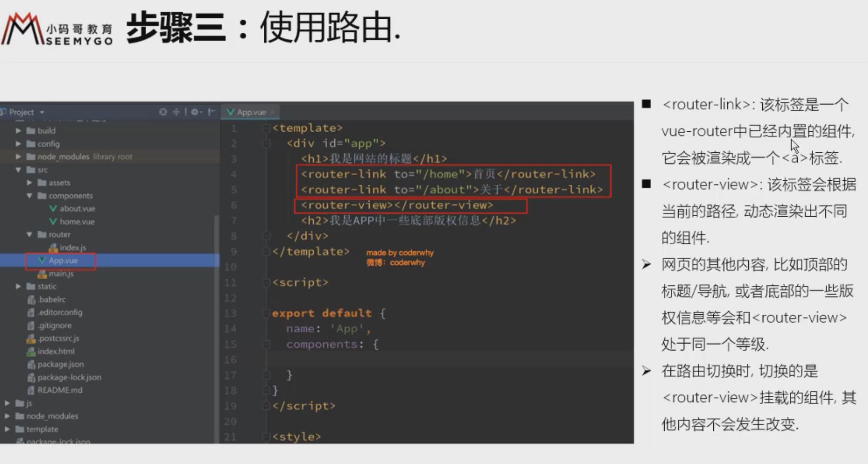Image resolution: width=868 pixels, height=464 pixels.
Task: Click the router-link to="/about" code line
Action: (x=452, y=189)
